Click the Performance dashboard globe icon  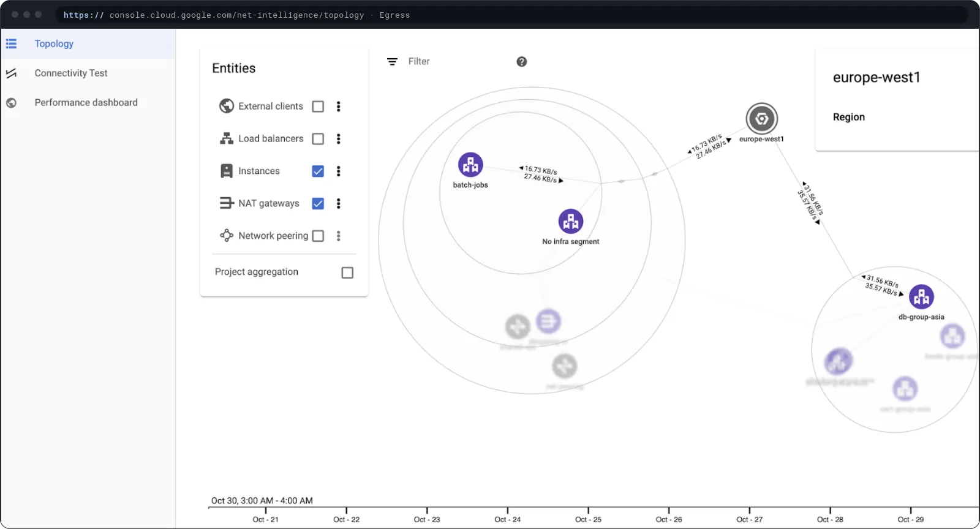click(x=11, y=103)
